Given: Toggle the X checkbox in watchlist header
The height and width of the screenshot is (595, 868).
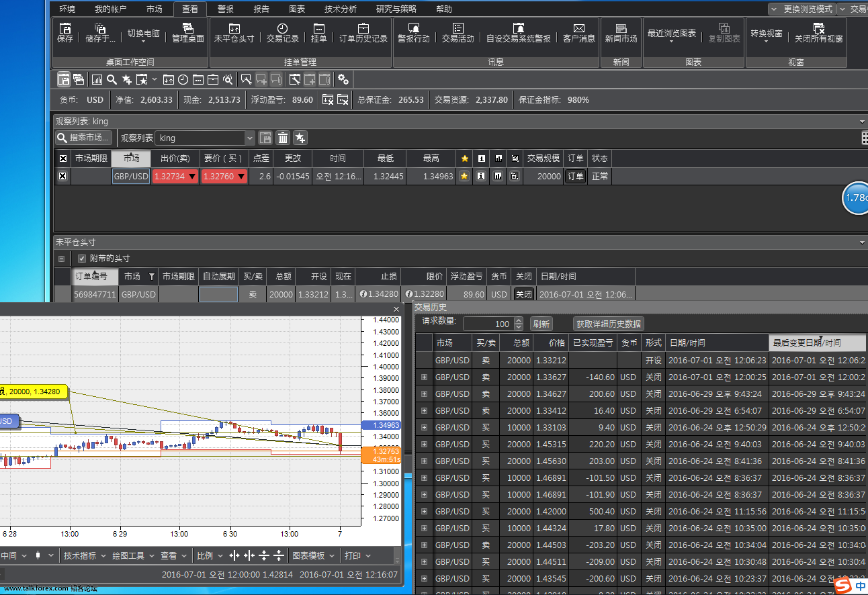Looking at the screenshot, I should tap(63, 158).
